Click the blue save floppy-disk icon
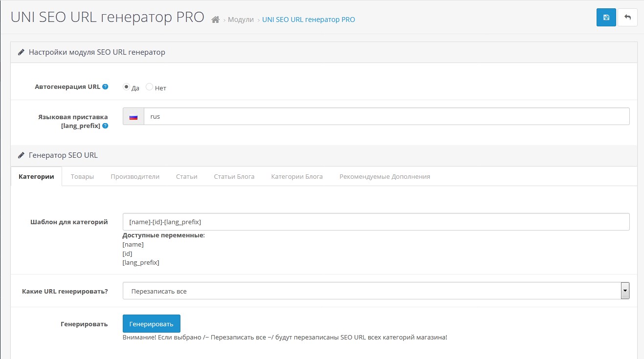Image resolution: width=644 pixels, height=359 pixels. pyautogui.click(x=606, y=18)
